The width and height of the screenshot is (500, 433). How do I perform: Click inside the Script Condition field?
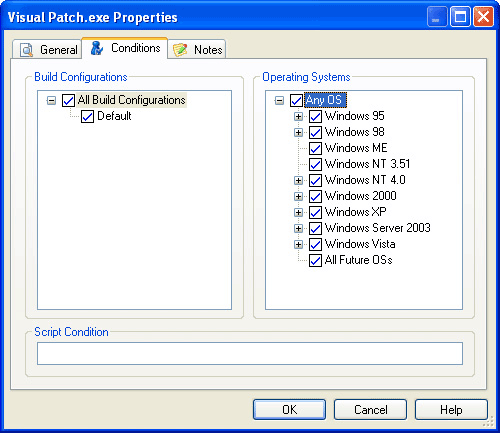pyautogui.click(x=250, y=353)
